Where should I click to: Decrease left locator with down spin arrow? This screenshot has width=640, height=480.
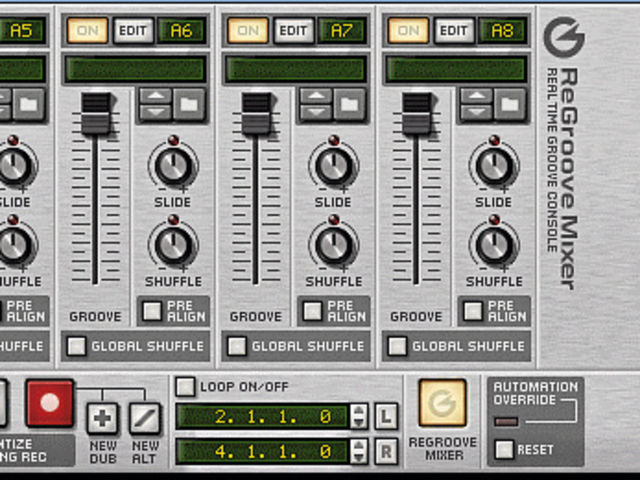click(358, 423)
